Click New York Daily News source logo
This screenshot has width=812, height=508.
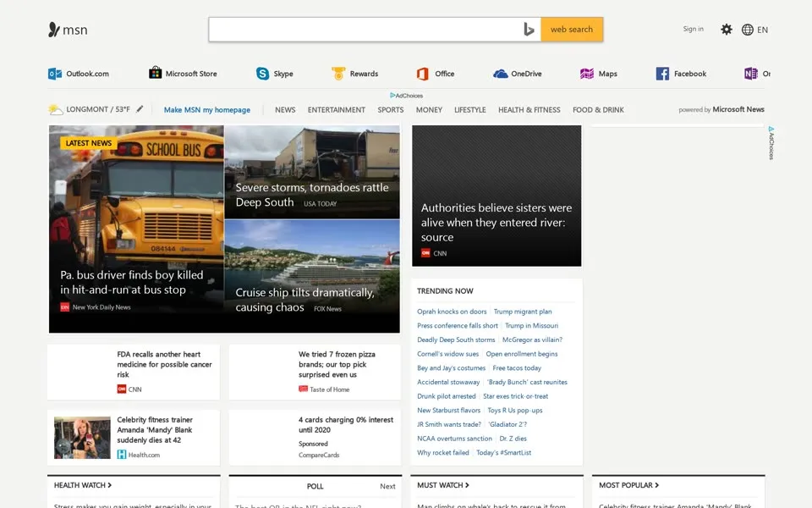pyautogui.click(x=65, y=307)
